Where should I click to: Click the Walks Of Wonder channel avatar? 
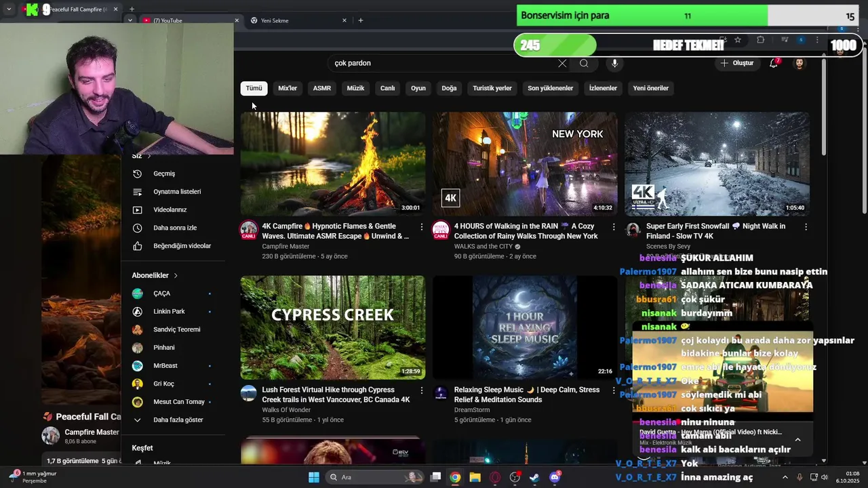(249, 393)
